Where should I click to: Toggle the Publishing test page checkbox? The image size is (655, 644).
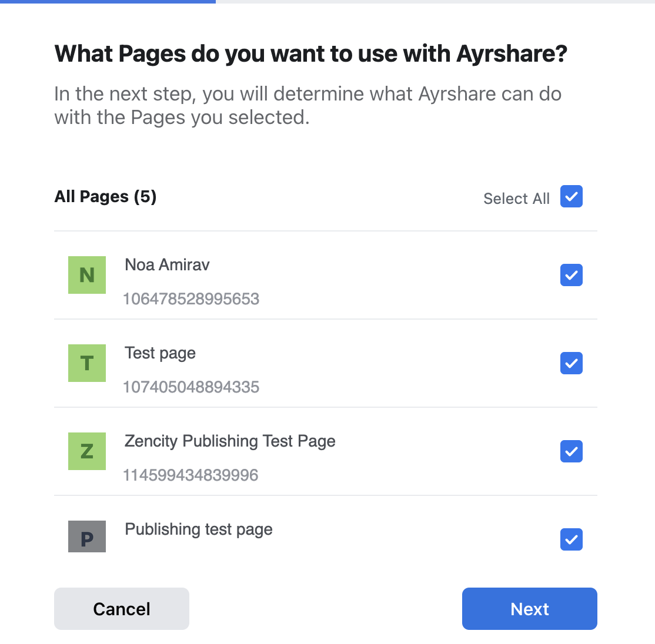click(x=571, y=539)
